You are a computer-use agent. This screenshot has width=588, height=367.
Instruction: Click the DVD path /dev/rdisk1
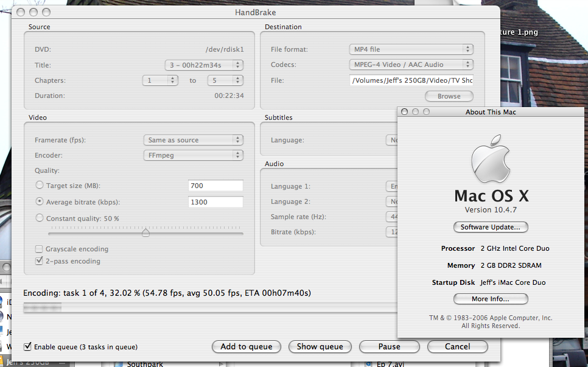pyautogui.click(x=225, y=49)
